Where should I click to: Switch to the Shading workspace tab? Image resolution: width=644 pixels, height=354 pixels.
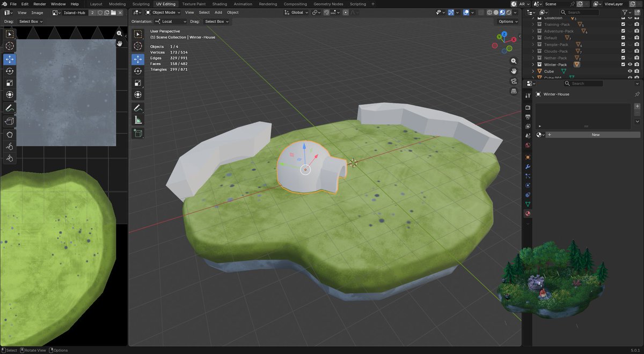tap(219, 4)
